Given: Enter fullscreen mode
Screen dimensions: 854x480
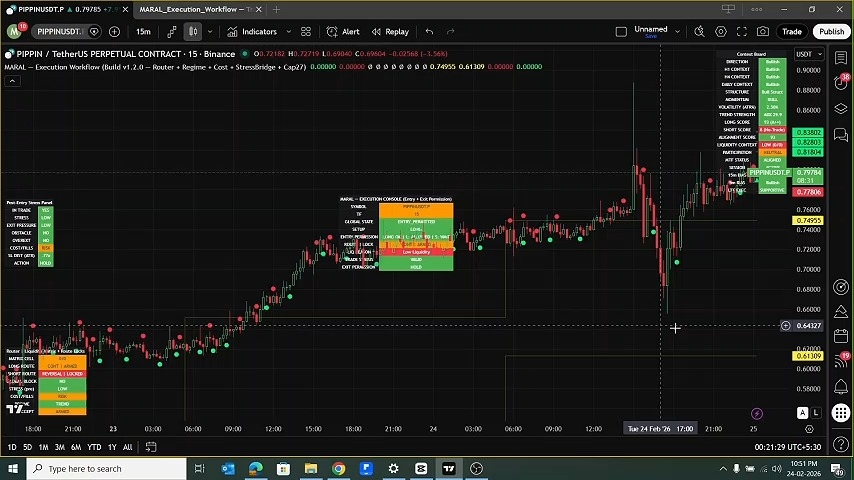Looking at the screenshot, I should click(x=742, y=32).
